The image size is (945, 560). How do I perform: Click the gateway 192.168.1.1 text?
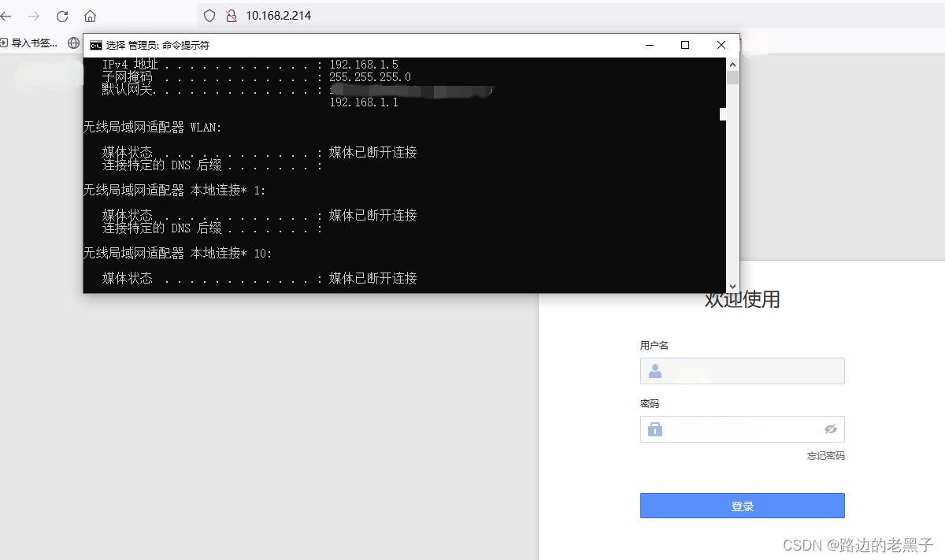364,102
